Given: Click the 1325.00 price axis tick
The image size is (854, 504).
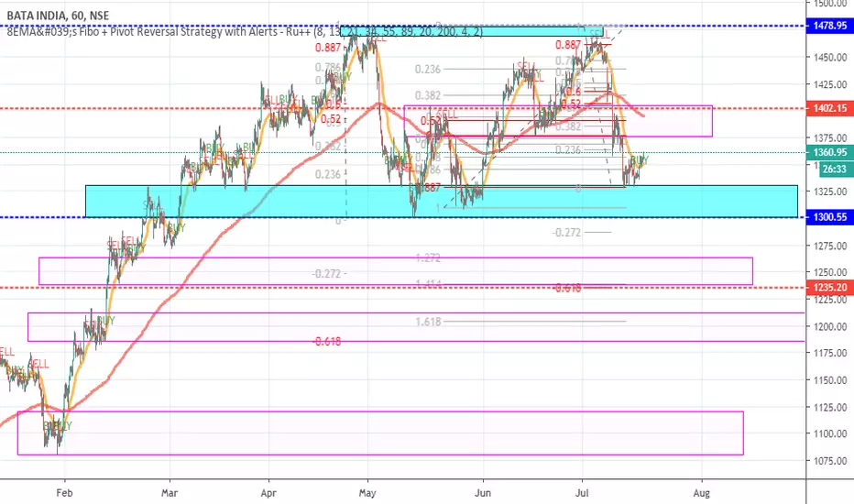Looking at the screenshot, I should pos(830,192).
